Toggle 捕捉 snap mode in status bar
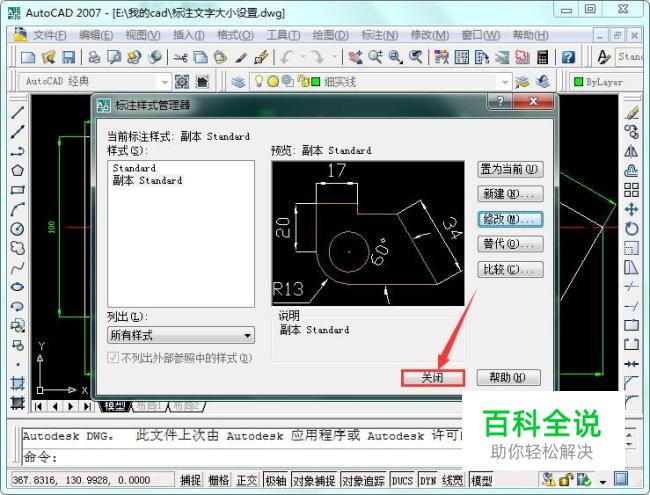 191,480
